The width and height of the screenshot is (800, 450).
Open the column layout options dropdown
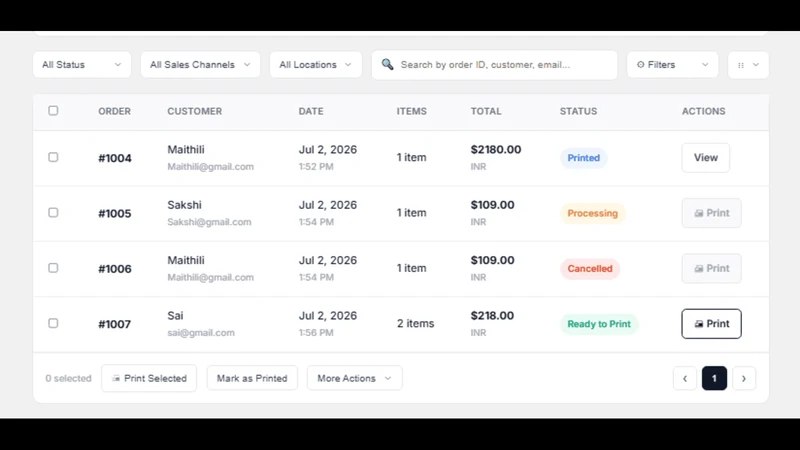coord(748,65)
